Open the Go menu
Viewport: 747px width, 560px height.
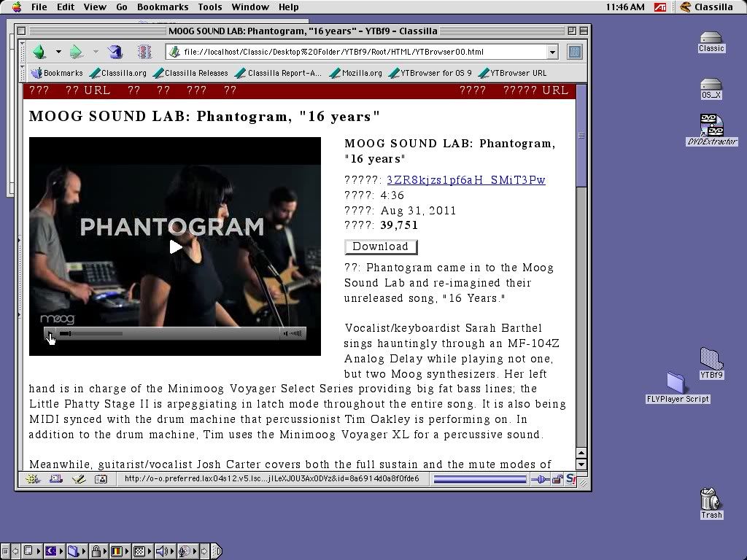(122, 7)
